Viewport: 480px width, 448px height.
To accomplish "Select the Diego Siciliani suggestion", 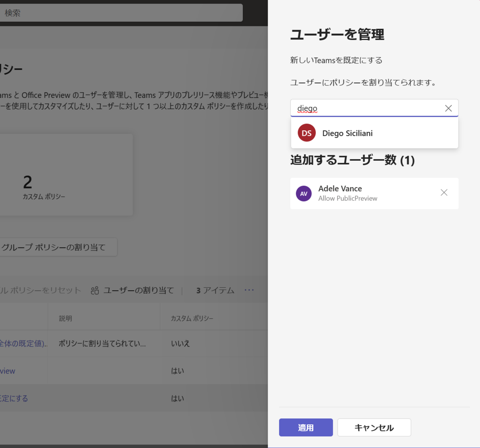I will coord(374,133).
